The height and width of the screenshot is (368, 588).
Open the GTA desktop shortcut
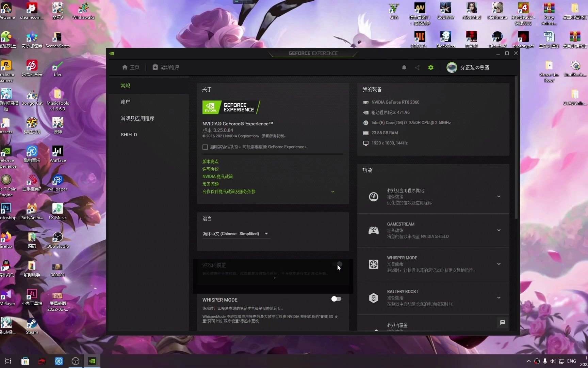(x=394, y=11)
